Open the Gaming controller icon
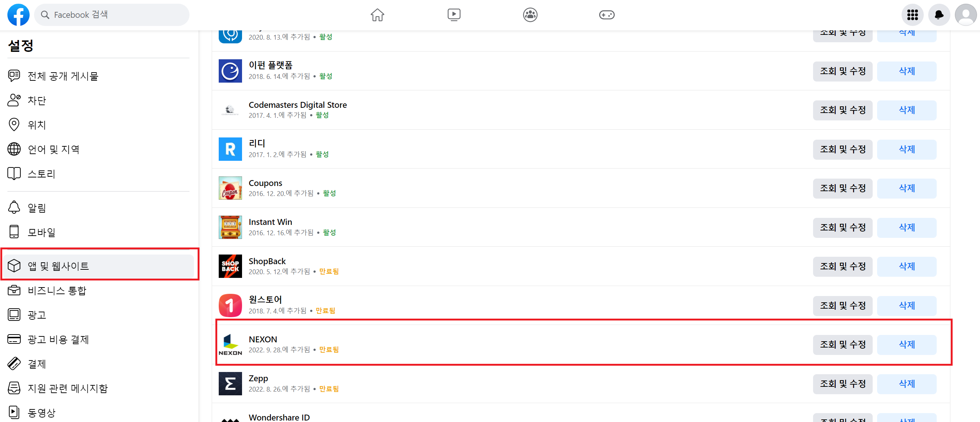 coord(607,15)
